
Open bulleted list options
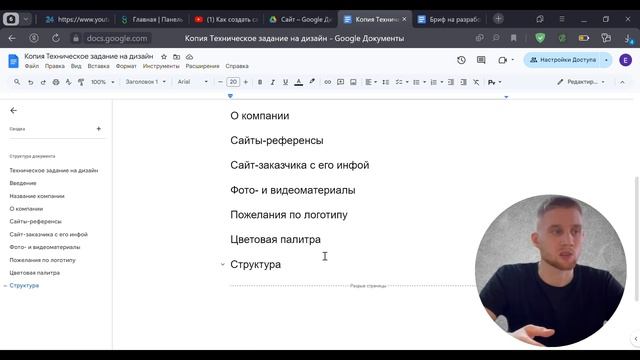419,82
